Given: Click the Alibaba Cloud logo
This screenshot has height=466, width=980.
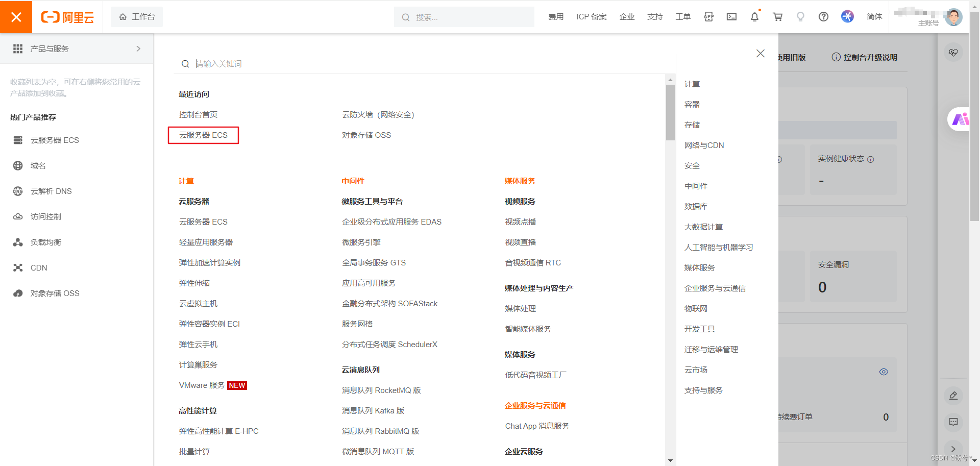Looking at the screenshot, I should click(67, 17).
